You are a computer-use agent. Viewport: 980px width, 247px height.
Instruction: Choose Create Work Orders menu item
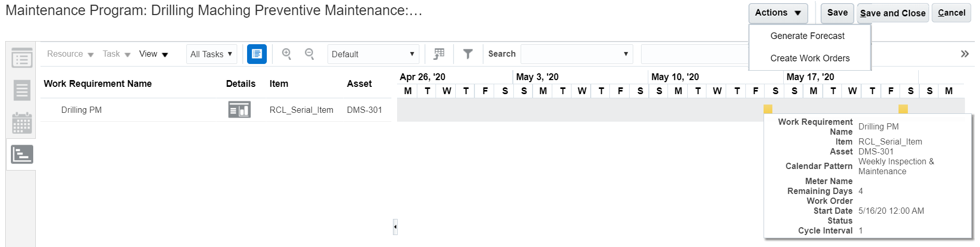click(x=810, y=58)
